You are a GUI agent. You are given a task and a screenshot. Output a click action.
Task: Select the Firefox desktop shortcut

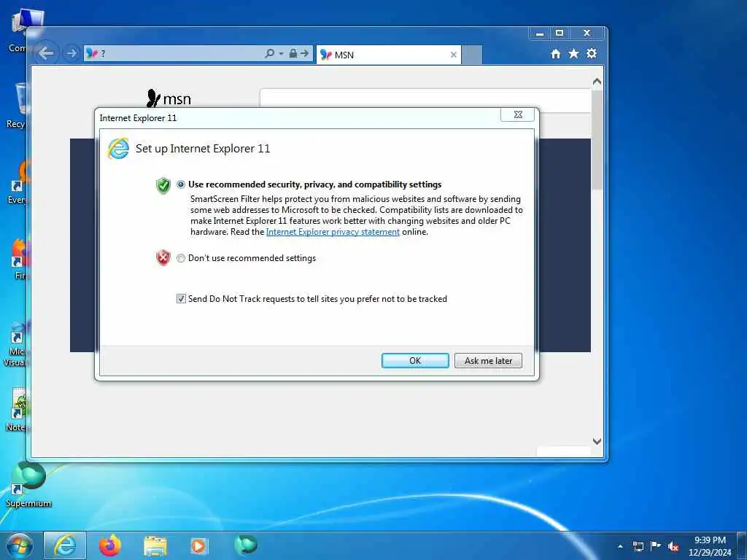[x=18, y=259]
